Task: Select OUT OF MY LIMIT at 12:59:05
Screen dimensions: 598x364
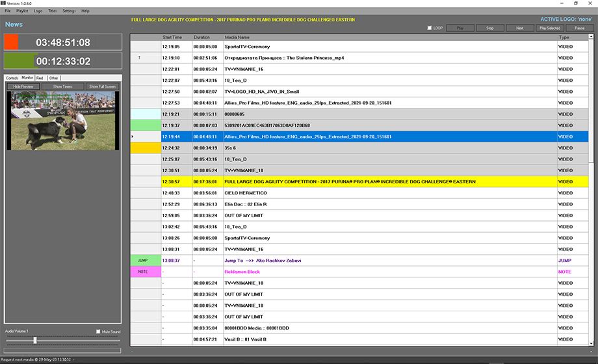Action: pos(359,216)
